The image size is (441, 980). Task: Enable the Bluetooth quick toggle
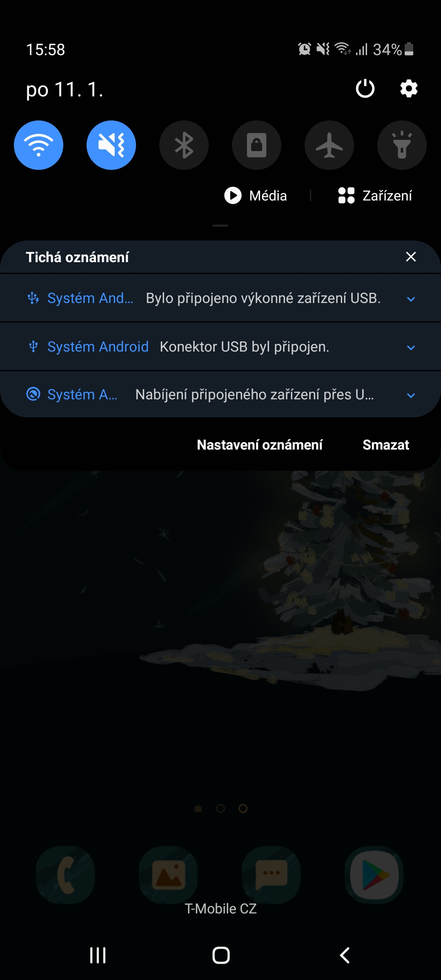(x=184, y=145)
